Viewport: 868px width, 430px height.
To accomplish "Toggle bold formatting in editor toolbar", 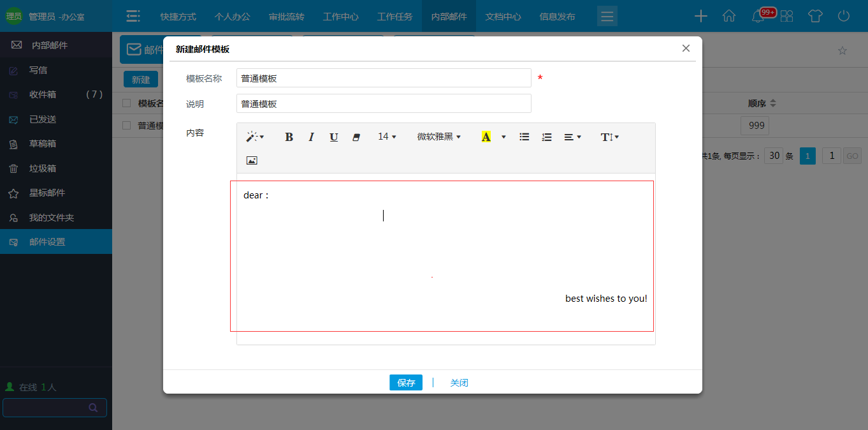I will [289, 137].
